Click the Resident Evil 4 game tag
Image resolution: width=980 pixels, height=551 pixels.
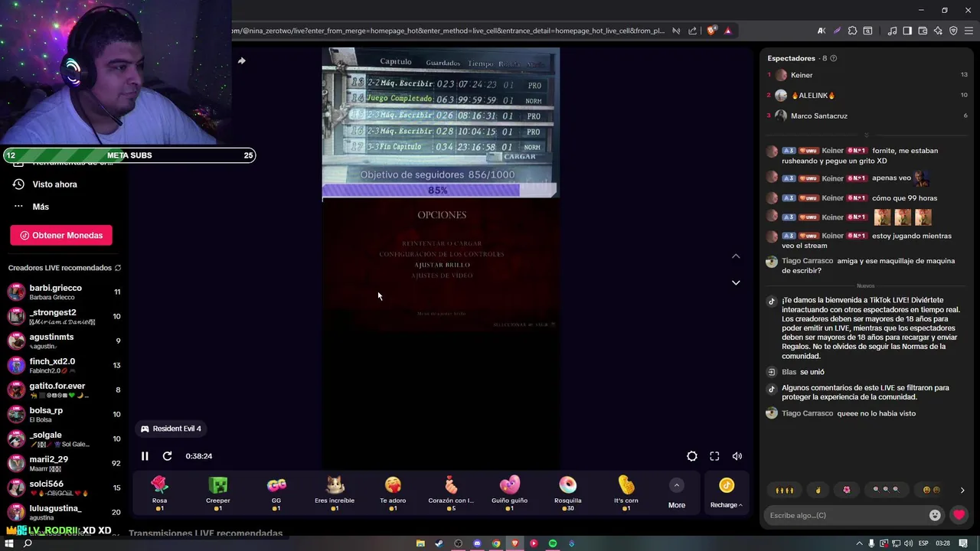click(171, 429)
